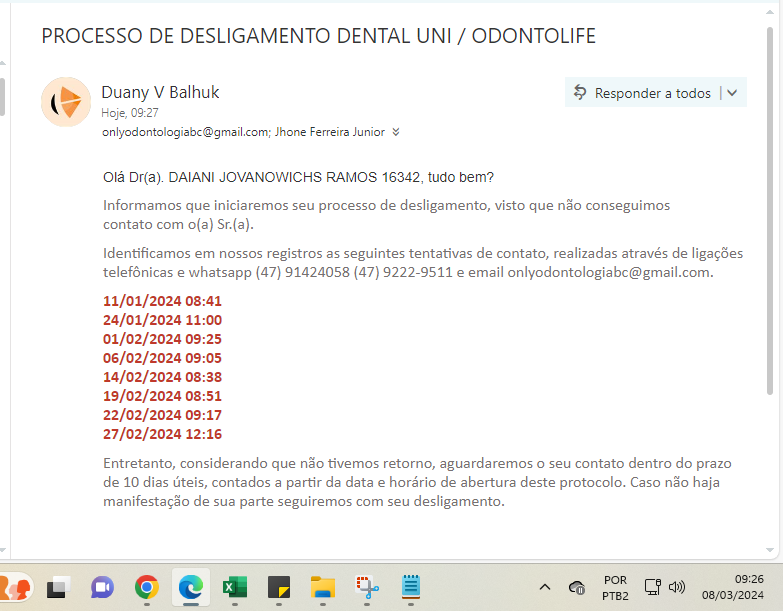Click the volume icon in system tray
Viewport: 783px width, 611px height.
(x=677, y=587)
